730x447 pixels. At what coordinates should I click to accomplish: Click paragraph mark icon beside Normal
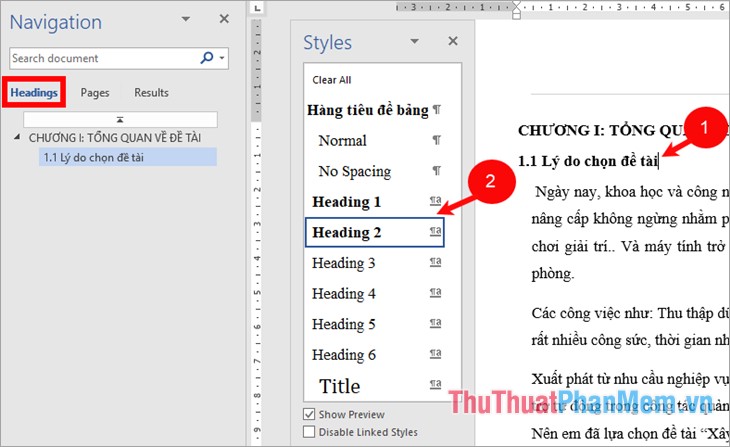pos(437,140)
